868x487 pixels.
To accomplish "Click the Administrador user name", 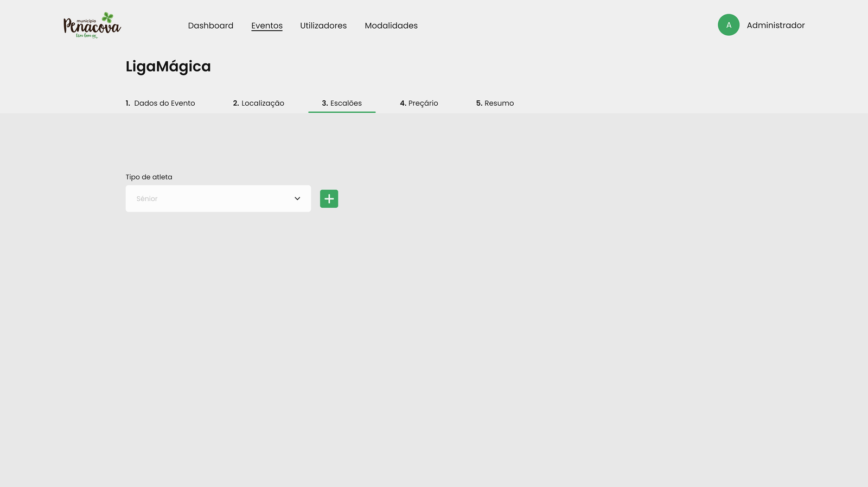I will point(775,25).
